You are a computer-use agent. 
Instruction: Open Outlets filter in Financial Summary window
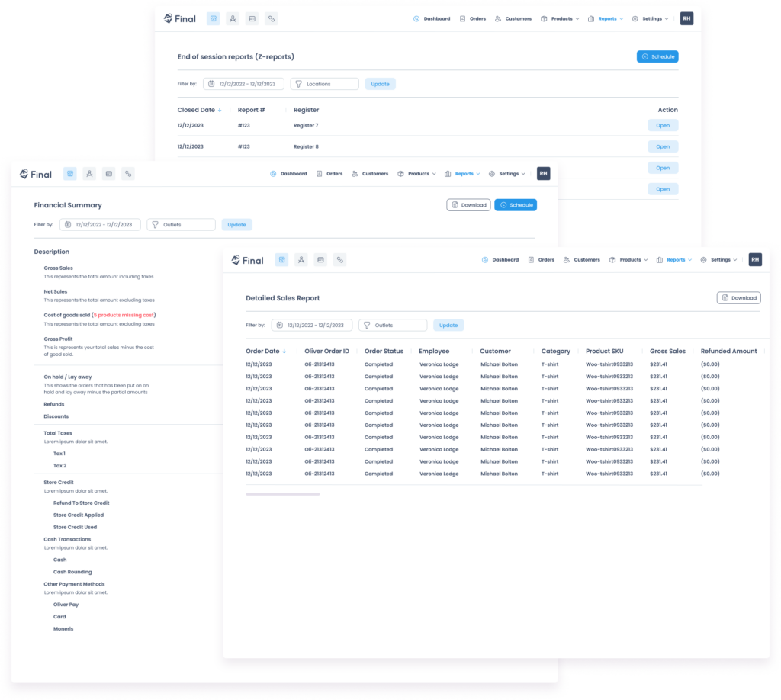(x=182, y=225)
